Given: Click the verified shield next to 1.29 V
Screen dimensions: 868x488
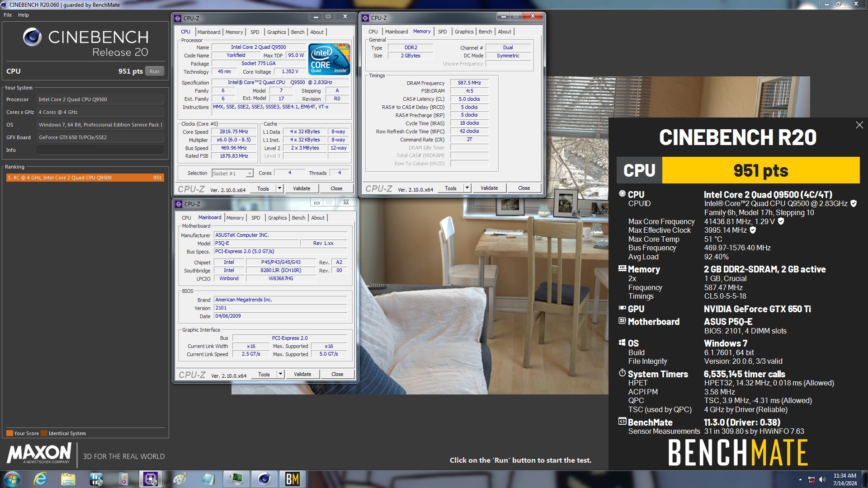Looking at the screenshot, I should (x=781, y=221).
